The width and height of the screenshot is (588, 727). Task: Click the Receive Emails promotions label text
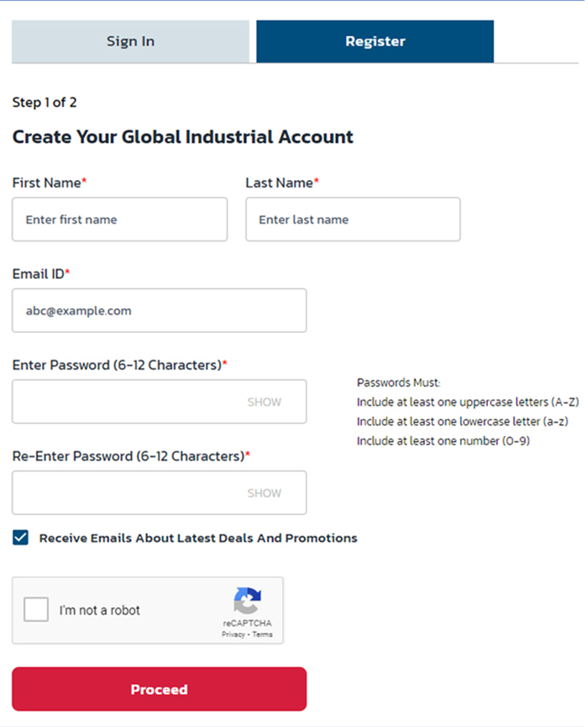click(x=198, y=538)
